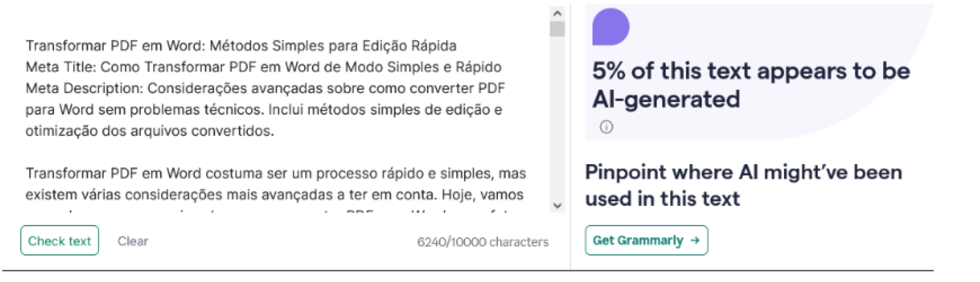
Task: Click the arrow icon inside Get Grammarly
Action: (695, 240)
